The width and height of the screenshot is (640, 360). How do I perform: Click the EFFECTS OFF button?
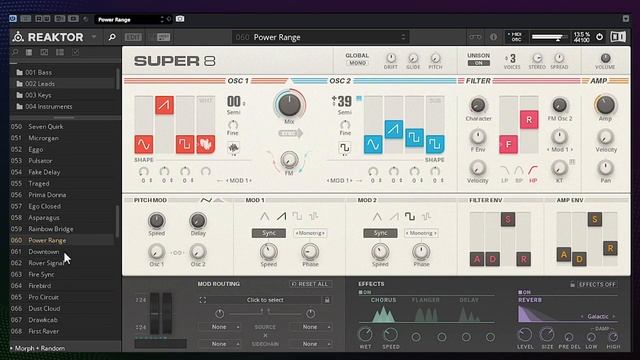[x=597, y=284]
